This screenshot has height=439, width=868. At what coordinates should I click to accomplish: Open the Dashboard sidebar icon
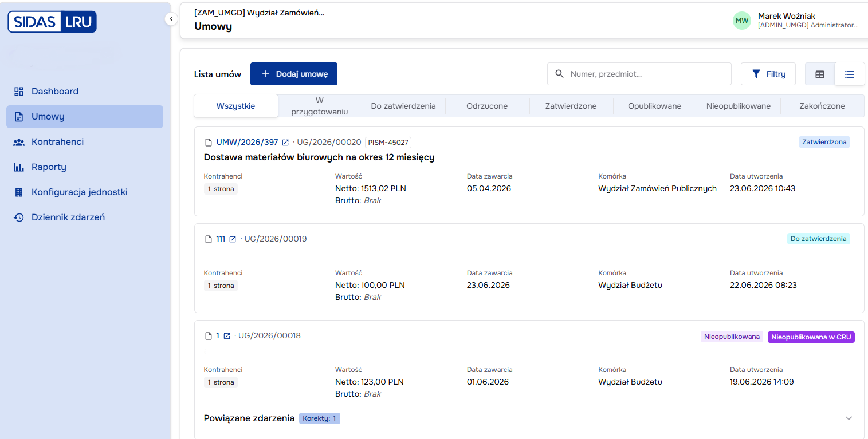[19, 92]
